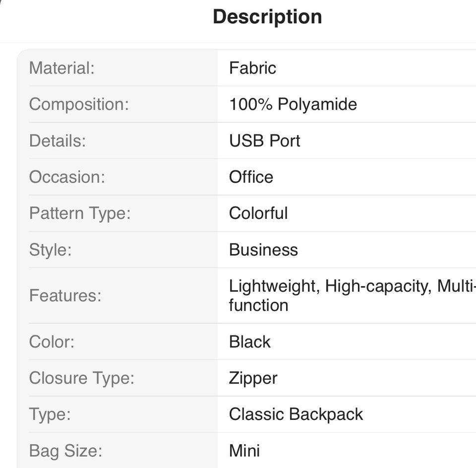Click the Details label

click(x=58, y=140)
